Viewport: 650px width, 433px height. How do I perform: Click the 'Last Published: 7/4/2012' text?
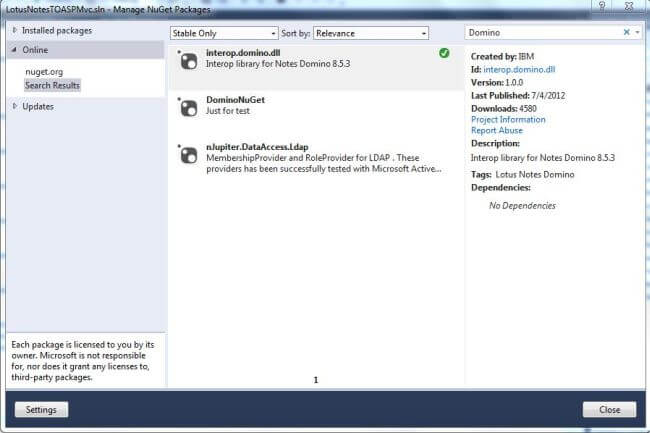point(518,96)
